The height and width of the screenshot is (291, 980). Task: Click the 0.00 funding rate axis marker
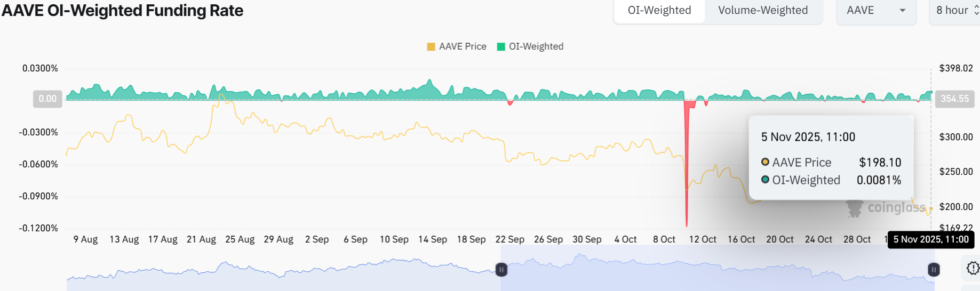(x=47, y=99)
